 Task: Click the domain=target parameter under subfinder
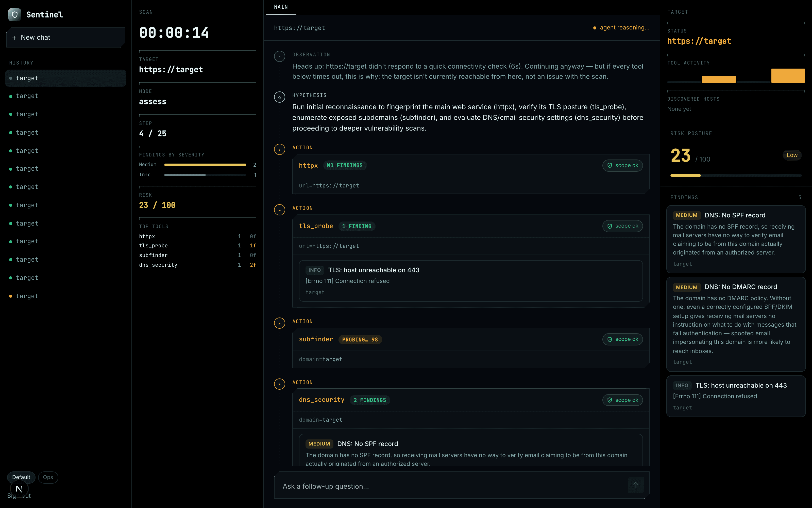pos(320,359)
